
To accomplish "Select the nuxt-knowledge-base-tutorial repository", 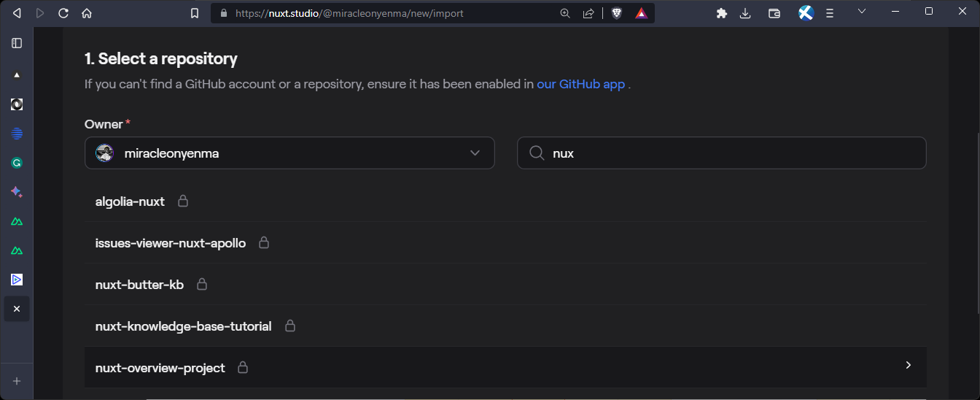I will [x=505, y=326].
